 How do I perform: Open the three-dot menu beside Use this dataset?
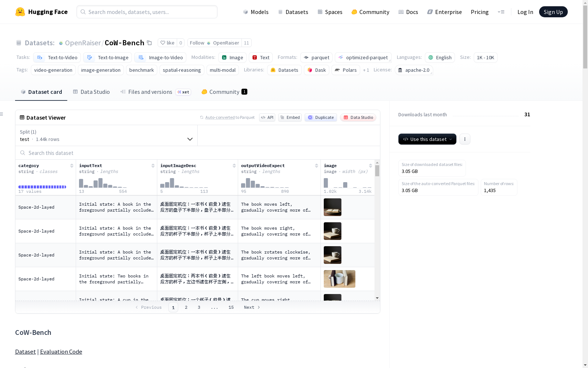465,139
